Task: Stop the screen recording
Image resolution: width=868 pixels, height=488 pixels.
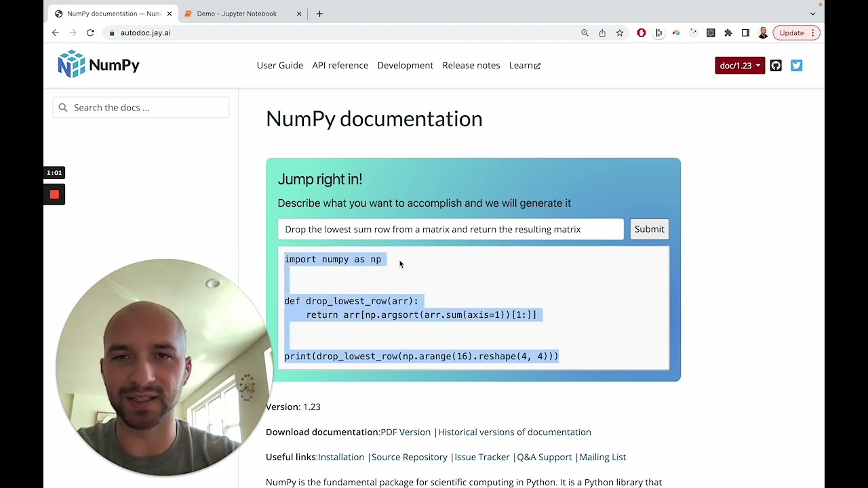Action: click(54, 195)
